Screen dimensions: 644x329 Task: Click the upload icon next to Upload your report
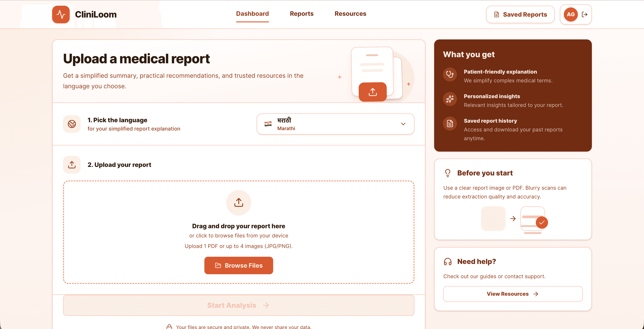point(72,165)
